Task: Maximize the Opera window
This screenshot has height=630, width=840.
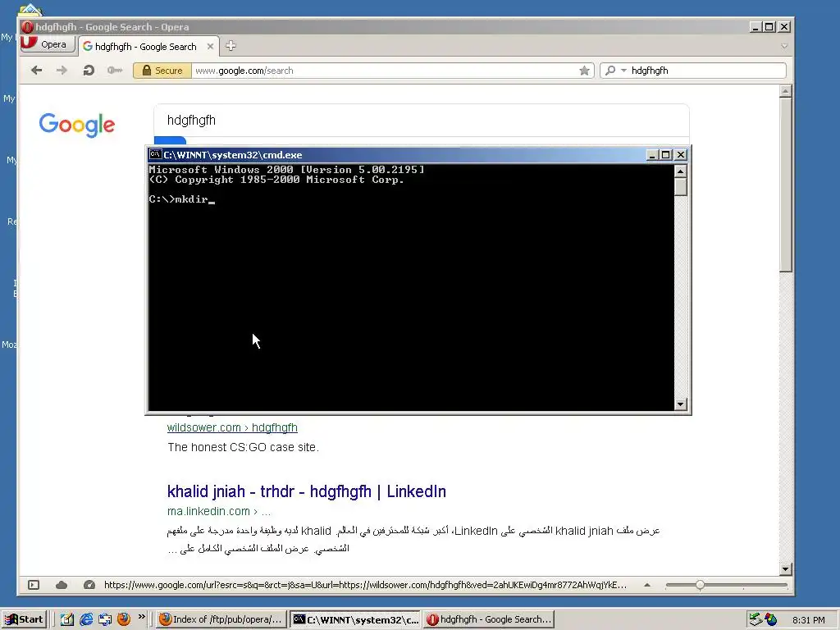Action: click(x=769, y=27)
